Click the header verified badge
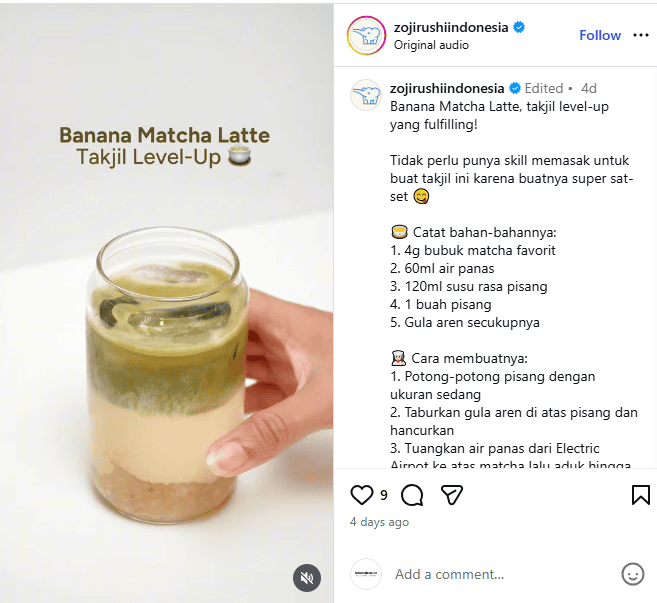 [x=519, y=27]
